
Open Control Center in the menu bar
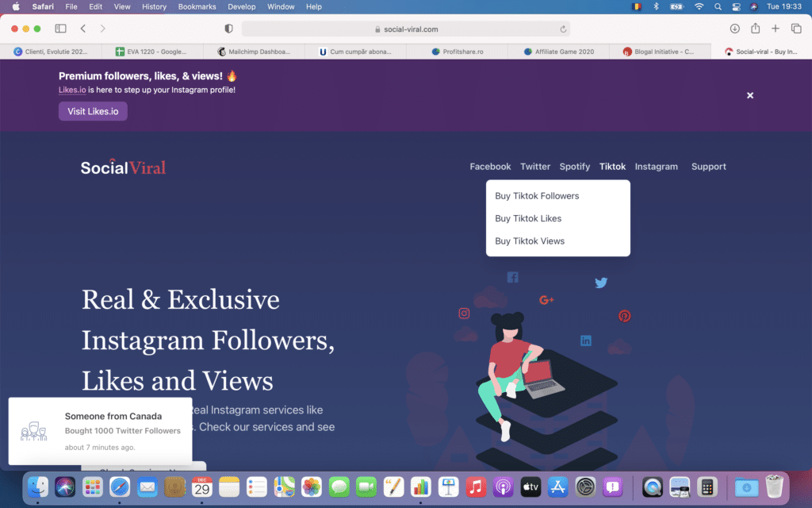(736, 6)
